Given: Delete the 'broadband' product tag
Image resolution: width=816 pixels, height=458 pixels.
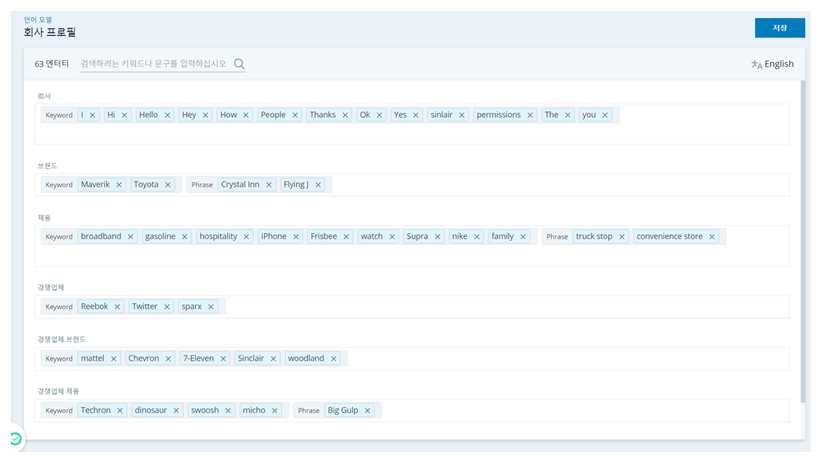Looking at the screenshot, I should [131, 237].
